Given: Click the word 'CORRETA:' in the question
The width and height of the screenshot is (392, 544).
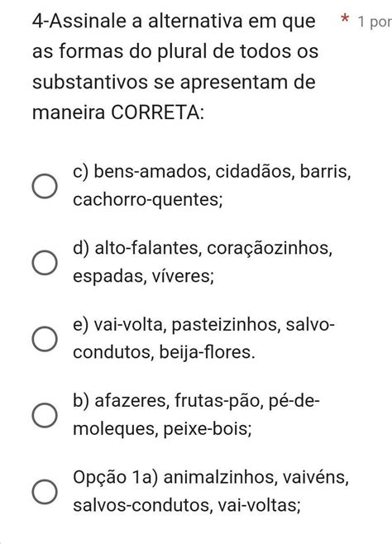Looking at the screenshot, I should 157,112.
